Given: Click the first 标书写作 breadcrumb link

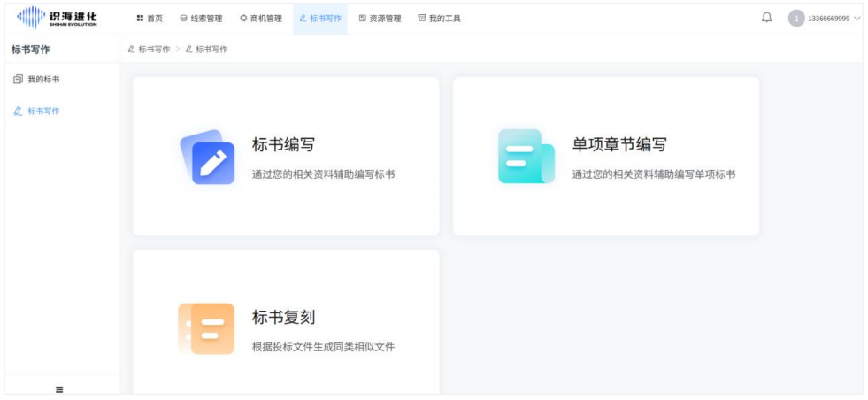Looking at the screenshot, I should [153, 50].
